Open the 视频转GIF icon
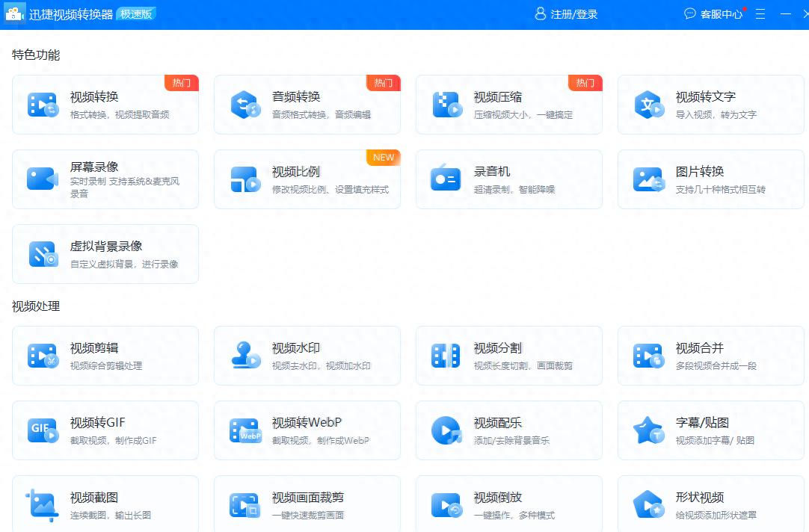The width and height of the screenshot is (809, 532). click(x=42, y=430)
